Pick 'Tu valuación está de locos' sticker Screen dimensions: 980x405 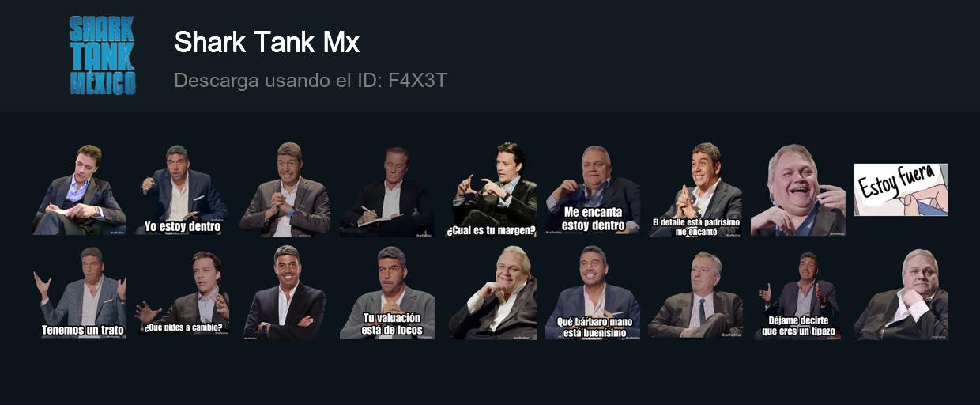[x=387, y=292]
